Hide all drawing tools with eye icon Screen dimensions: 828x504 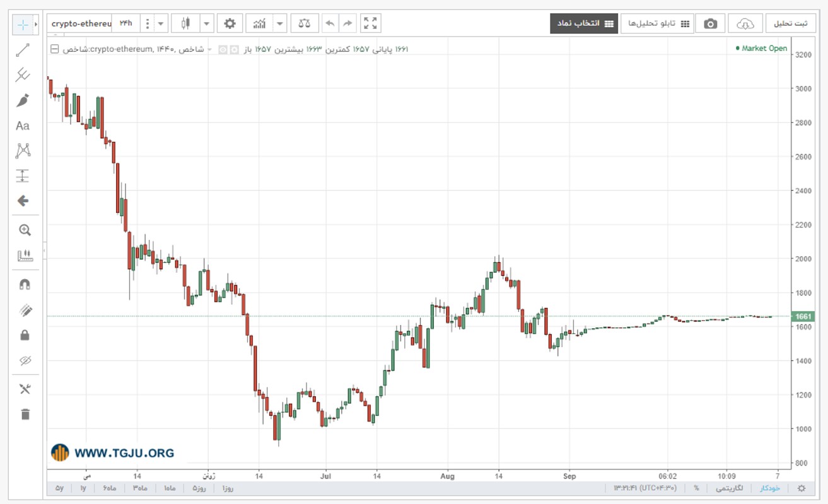click(25, 361)
